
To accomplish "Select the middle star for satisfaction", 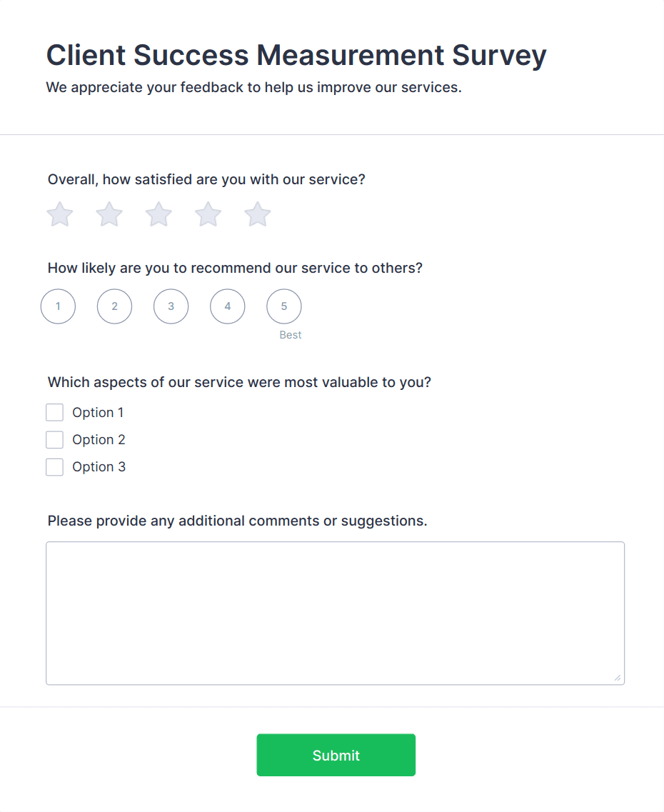I will point(158,214).
